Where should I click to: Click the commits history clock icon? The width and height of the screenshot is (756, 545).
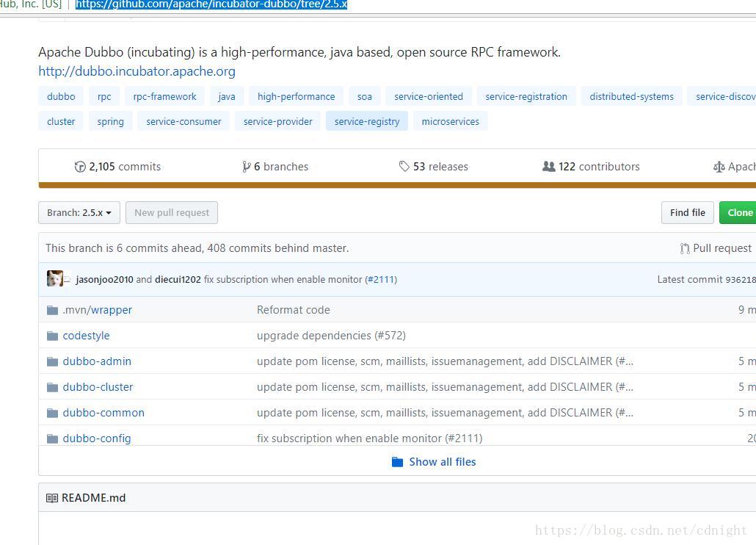(x=80, y=167)
